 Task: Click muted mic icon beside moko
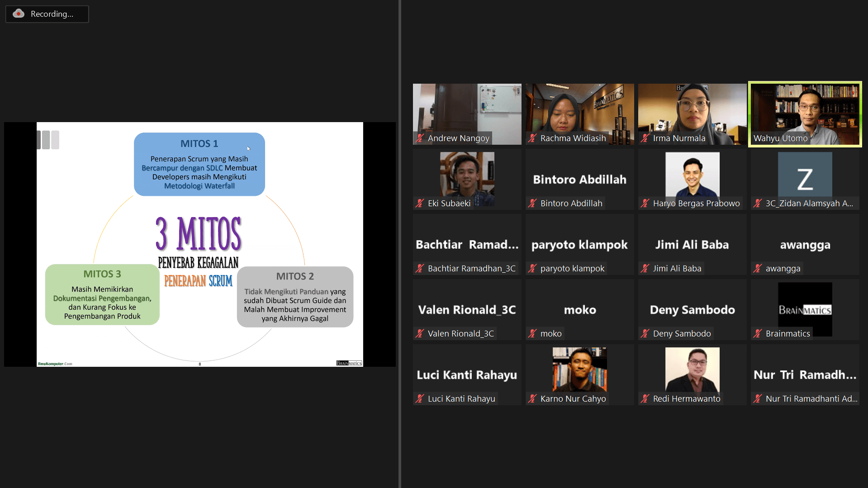click(x=532, y=334)
